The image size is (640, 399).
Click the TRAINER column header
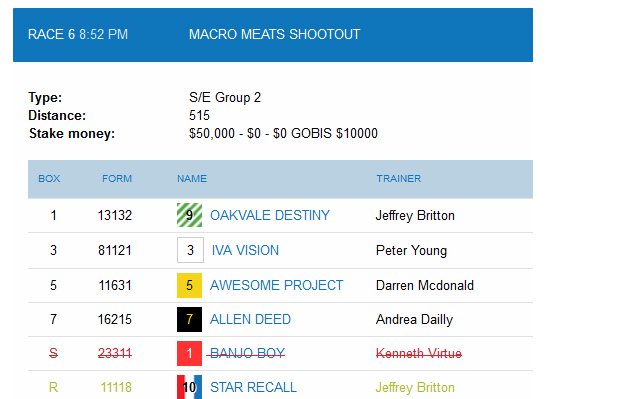(398, 179)
